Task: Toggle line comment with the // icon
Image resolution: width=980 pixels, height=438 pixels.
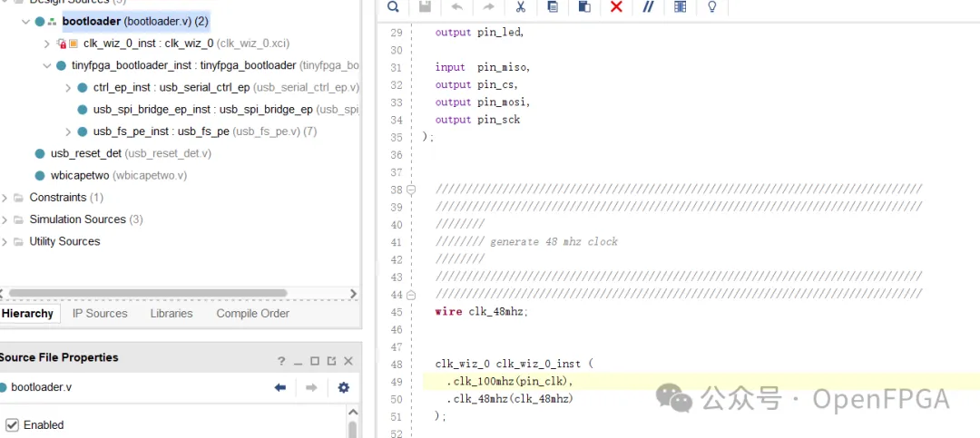Action: point(648,7)
